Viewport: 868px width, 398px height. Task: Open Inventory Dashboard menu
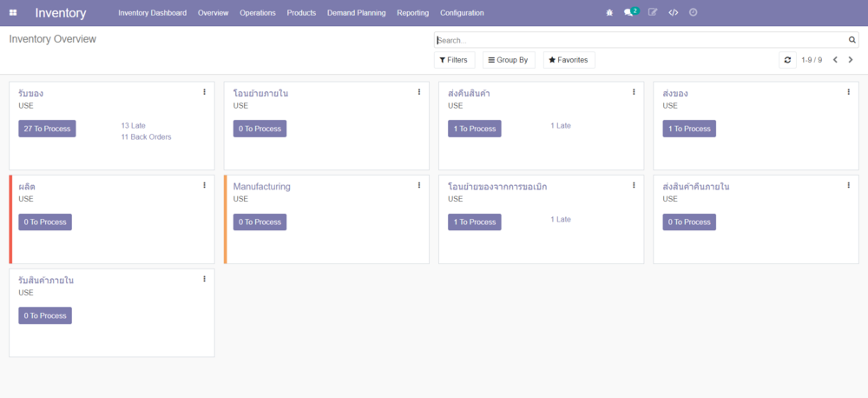pos(152,13)
